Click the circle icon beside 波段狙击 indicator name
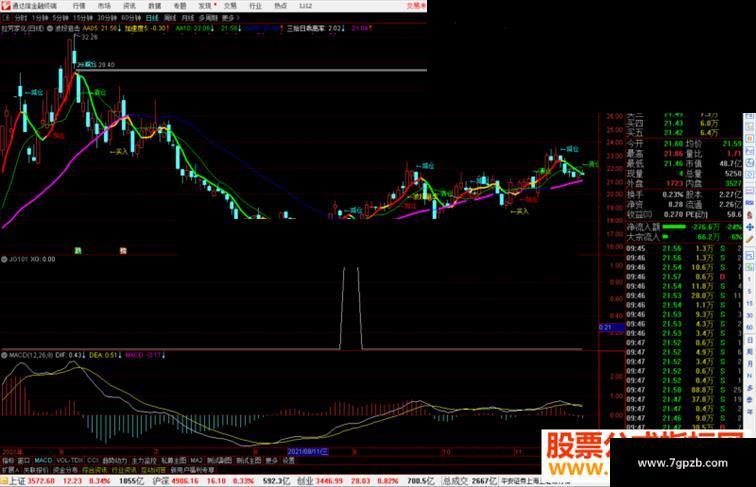The height and width of the screenshot is (487, 756). point(50,28)
